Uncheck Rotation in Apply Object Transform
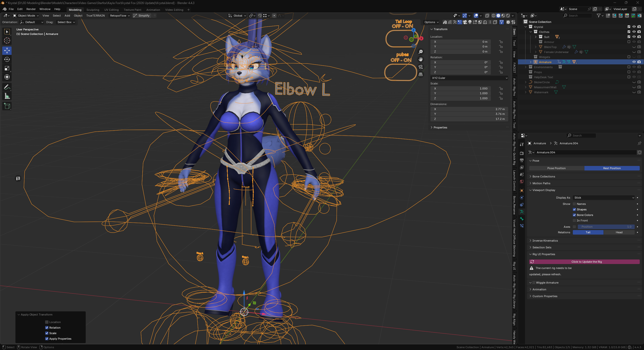 click(x=47, y=328)
